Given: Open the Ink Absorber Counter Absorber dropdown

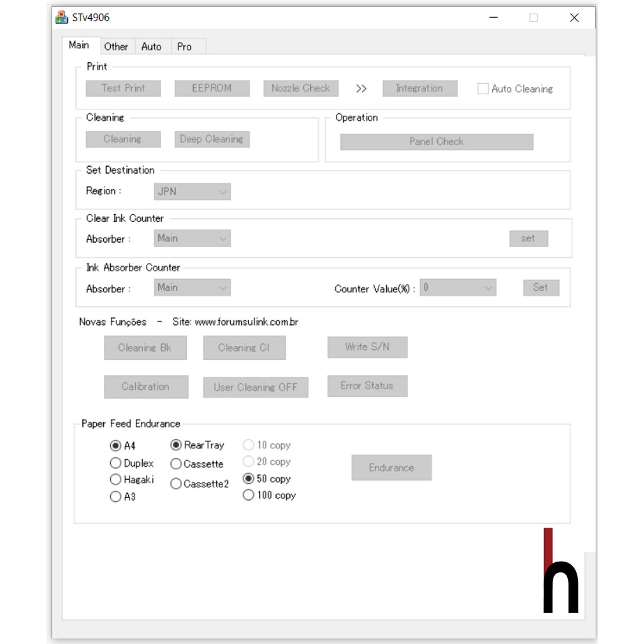Looking at the screenshot, I should pos(192,287).
